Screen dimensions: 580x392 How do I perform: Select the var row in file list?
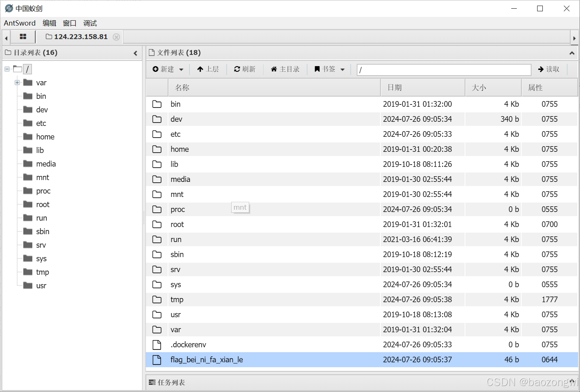tap(362, 330)
